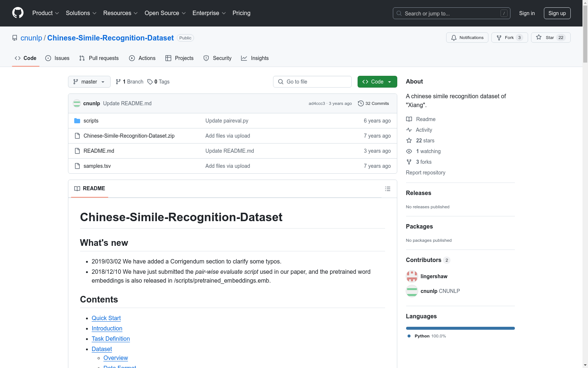Click the eye icon beside 1 watching

click(409, 151)
